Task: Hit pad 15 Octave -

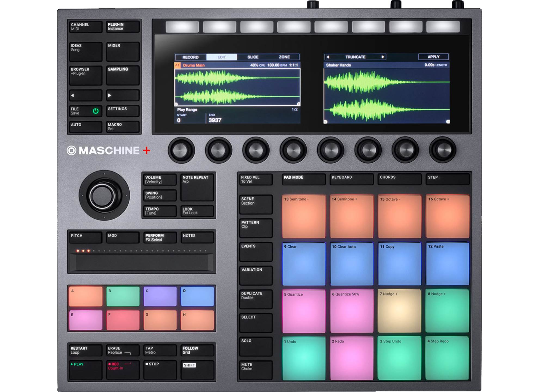Action: pos(399,216)
